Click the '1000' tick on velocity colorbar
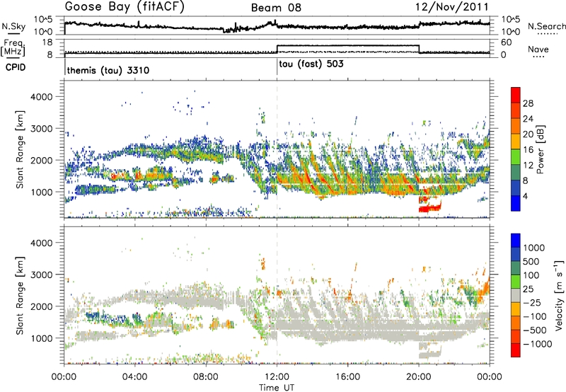This screenshot has height=392, width=566. (x=533, y=248)
